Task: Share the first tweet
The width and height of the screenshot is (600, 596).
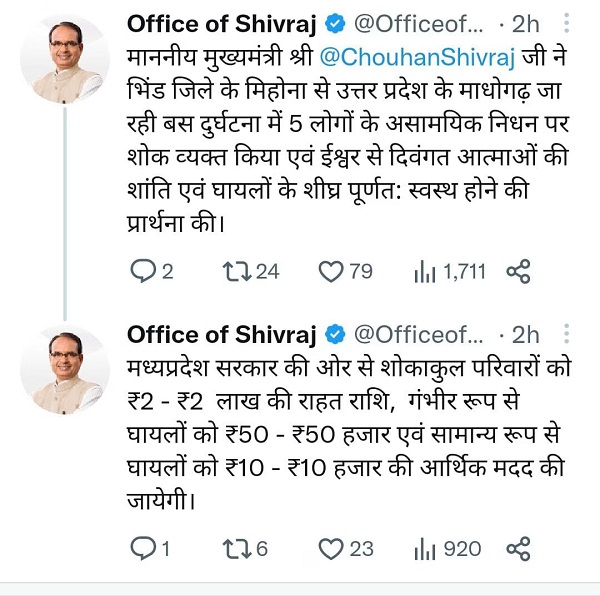Action: [518, 271]
